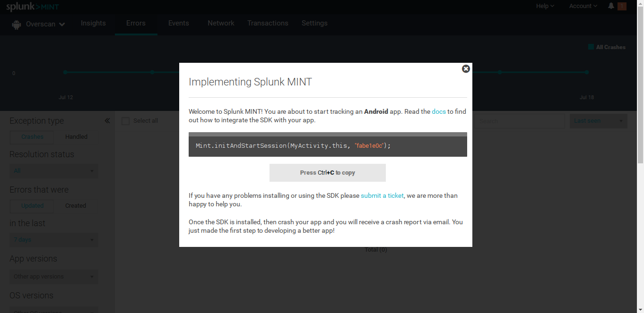Open the 7 days time range dropdown
This screenshot has height=313, width=644.
pyautogui.click(x=54, y=240)
